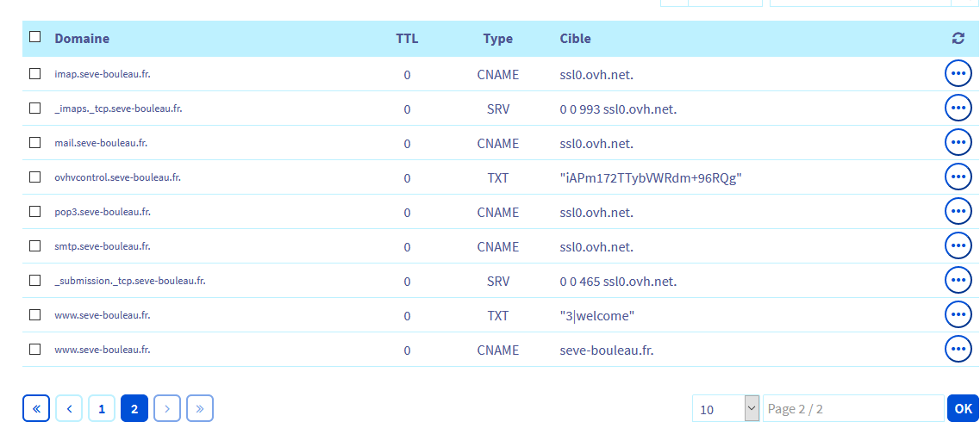Go to previous page with left chevron
The width and height of the screenshot is (980, 428).
(69, 409)
